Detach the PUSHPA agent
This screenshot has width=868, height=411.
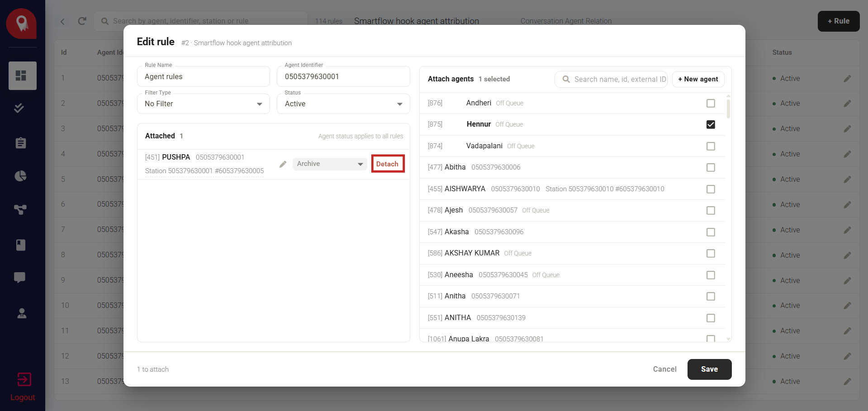[388, 164]
